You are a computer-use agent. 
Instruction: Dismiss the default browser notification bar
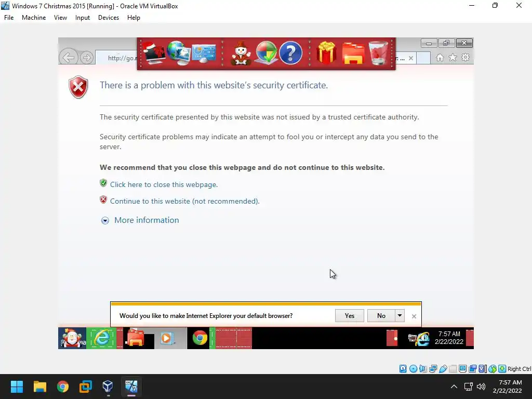414,316
